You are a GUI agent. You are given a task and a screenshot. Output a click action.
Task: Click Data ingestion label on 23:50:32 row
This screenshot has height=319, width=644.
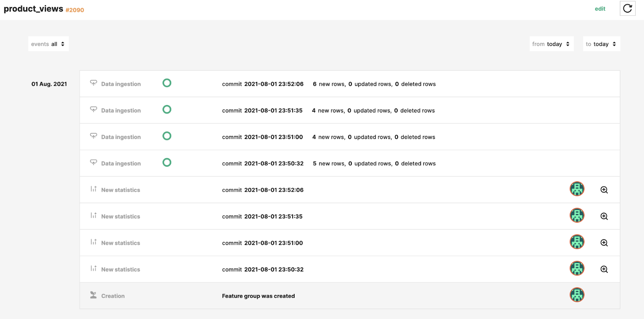click(121, 164)
